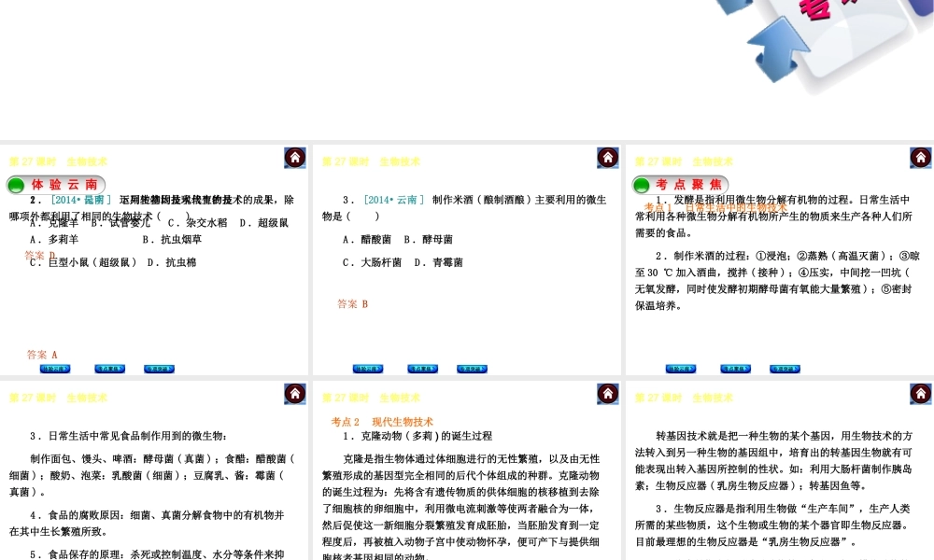Click the green ball beside 体验云南 label
The image size is (934, 560).
16,185
